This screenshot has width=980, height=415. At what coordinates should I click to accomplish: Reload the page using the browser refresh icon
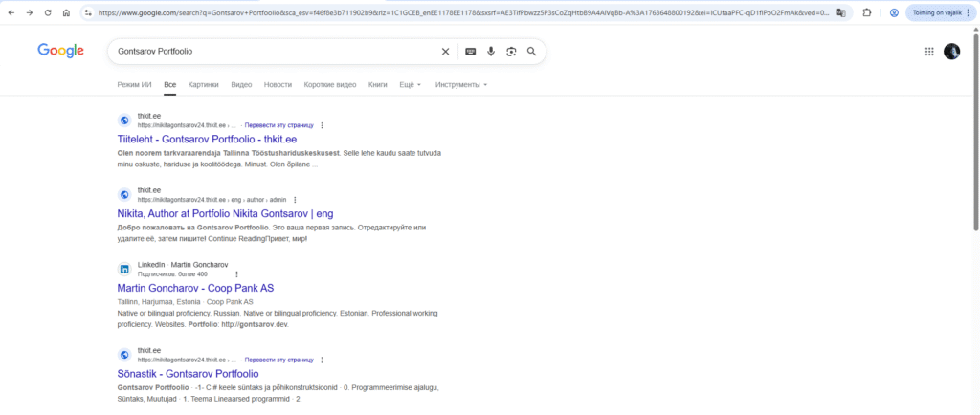coord(48,12)
